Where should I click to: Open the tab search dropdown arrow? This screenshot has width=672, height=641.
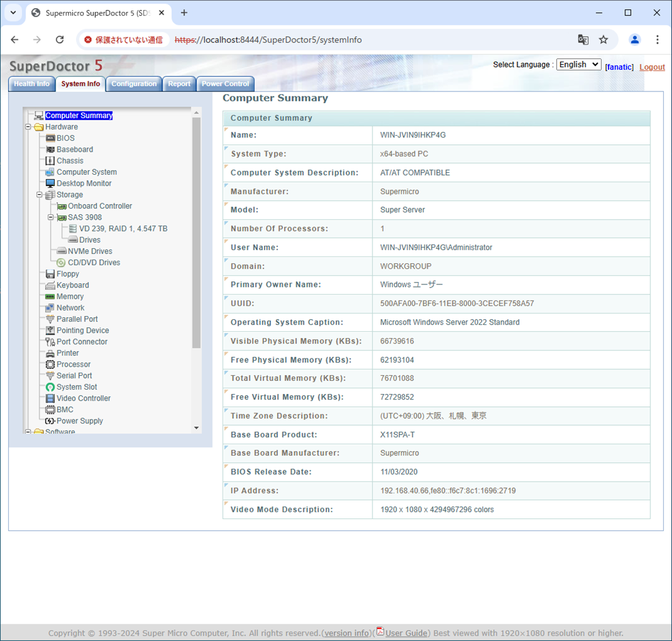click(x=13, y=13)
